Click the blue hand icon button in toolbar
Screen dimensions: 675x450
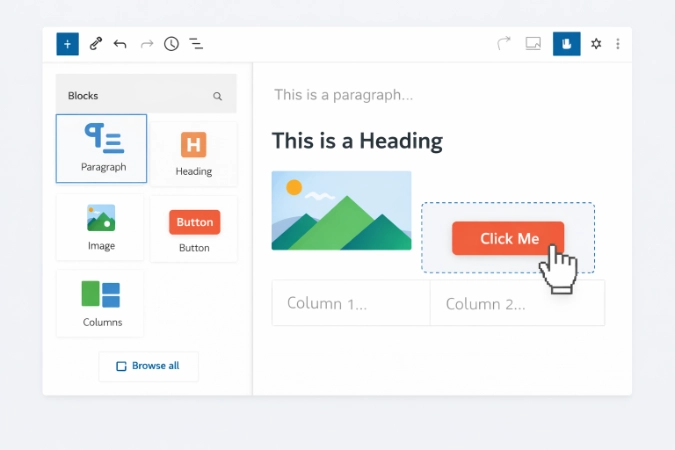click(567, 43)
